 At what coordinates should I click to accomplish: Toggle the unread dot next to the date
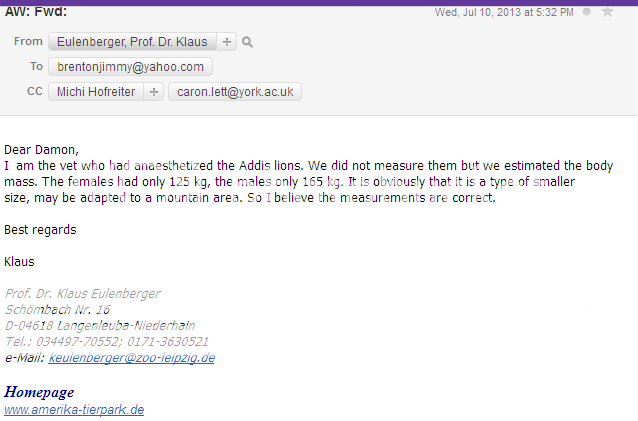click(587, 12)
